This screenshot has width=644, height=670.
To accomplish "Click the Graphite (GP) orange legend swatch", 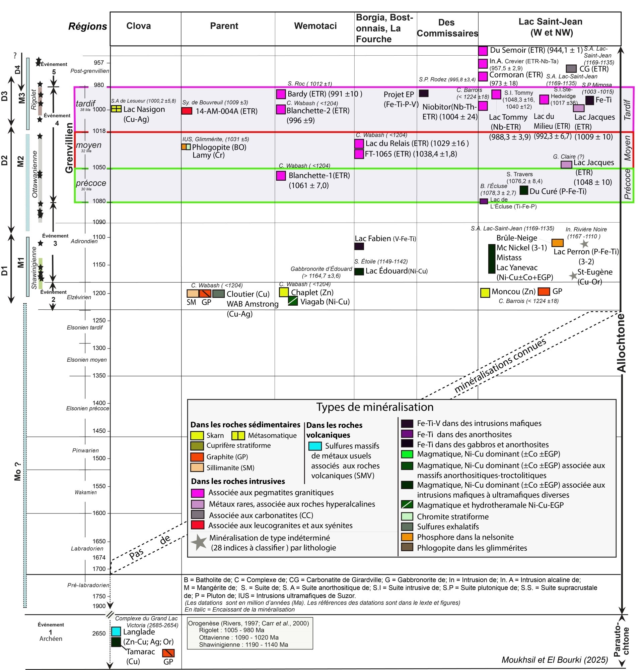I will (197, 457).
